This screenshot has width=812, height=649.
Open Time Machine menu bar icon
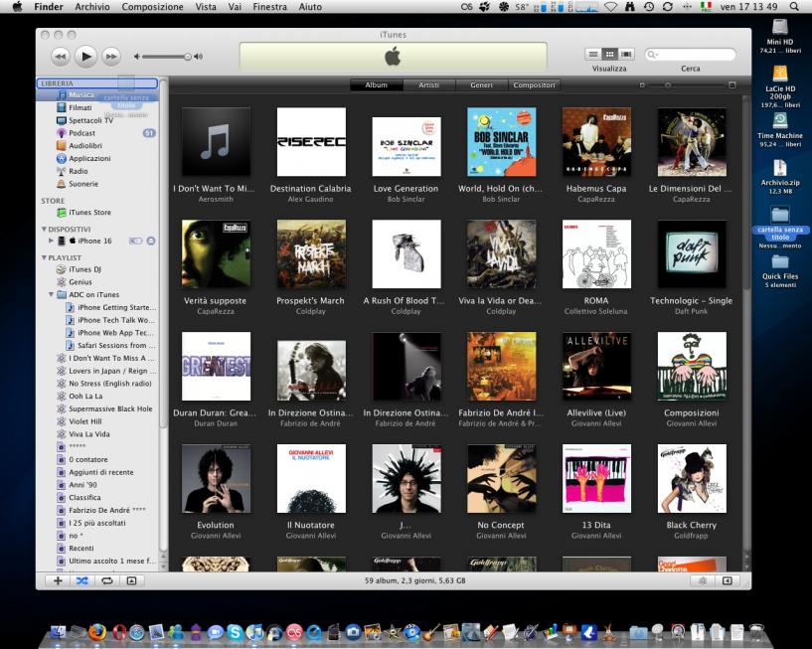click(x=648, y=7)
